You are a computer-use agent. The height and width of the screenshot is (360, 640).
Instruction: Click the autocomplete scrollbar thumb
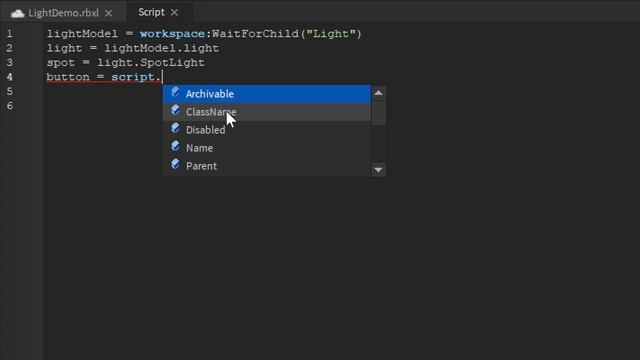[x=378, y=113]
